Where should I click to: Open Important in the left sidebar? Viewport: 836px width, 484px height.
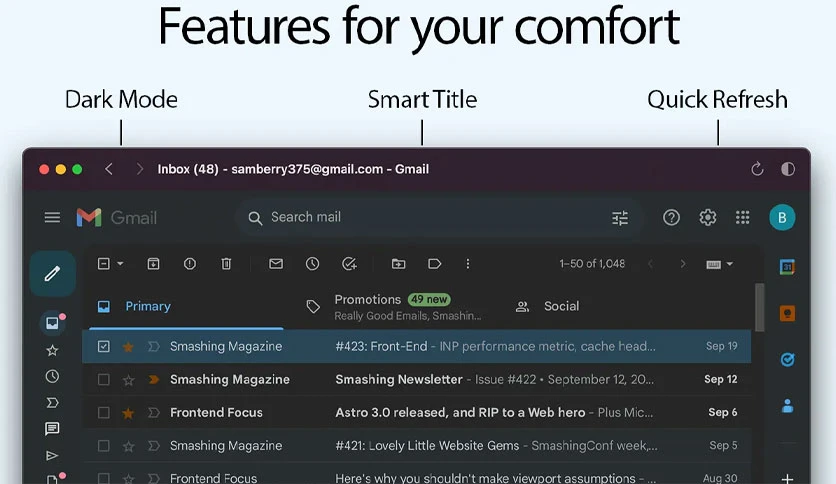(52, 403)
